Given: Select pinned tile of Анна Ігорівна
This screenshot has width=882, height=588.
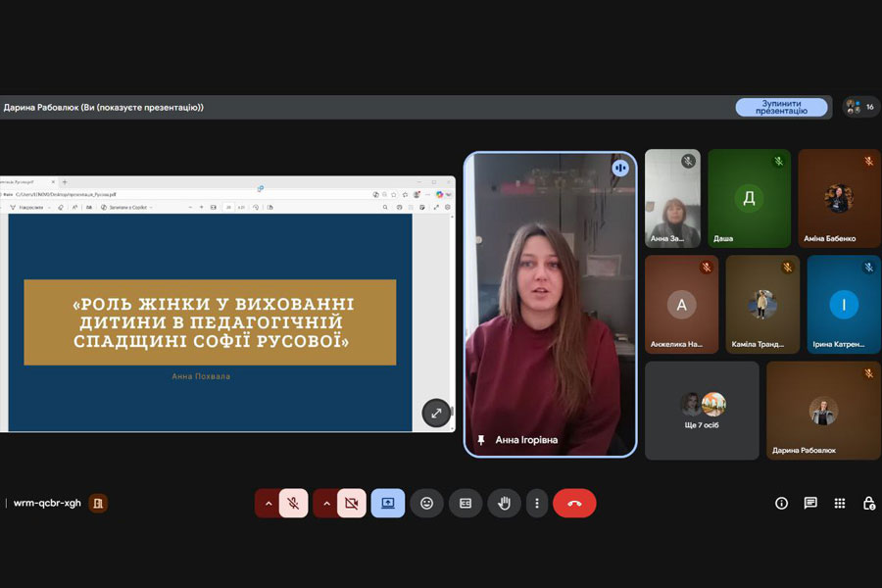Looking at the screenshot, I should tap(550, 305).
